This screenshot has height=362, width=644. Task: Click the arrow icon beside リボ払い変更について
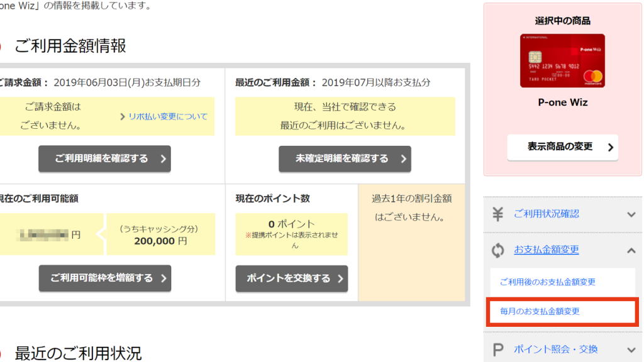[x=123, y=116]
